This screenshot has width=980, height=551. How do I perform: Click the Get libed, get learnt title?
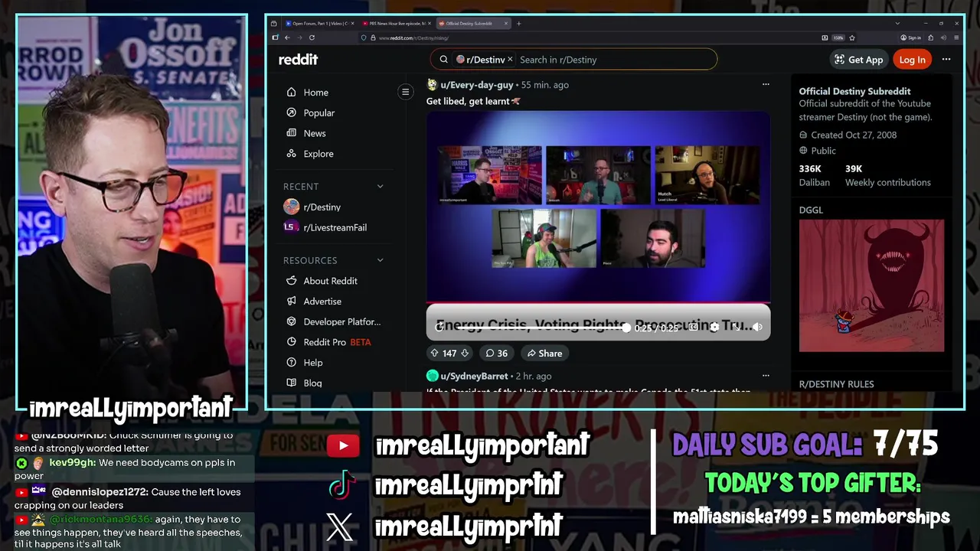click(473, 101)
